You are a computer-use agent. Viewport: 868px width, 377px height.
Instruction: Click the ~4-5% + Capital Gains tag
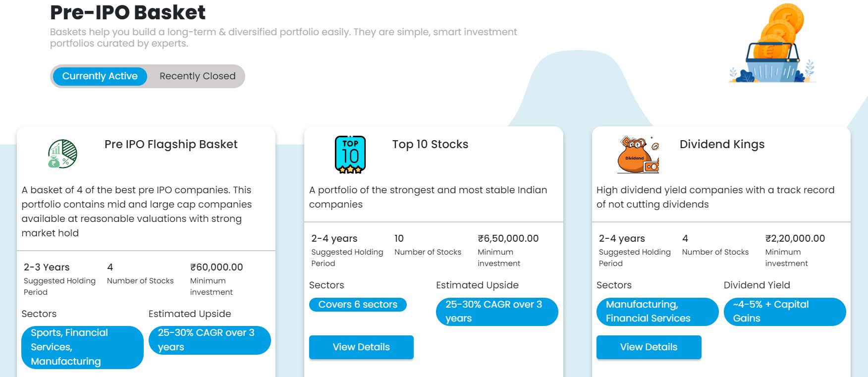coord(785,312)
